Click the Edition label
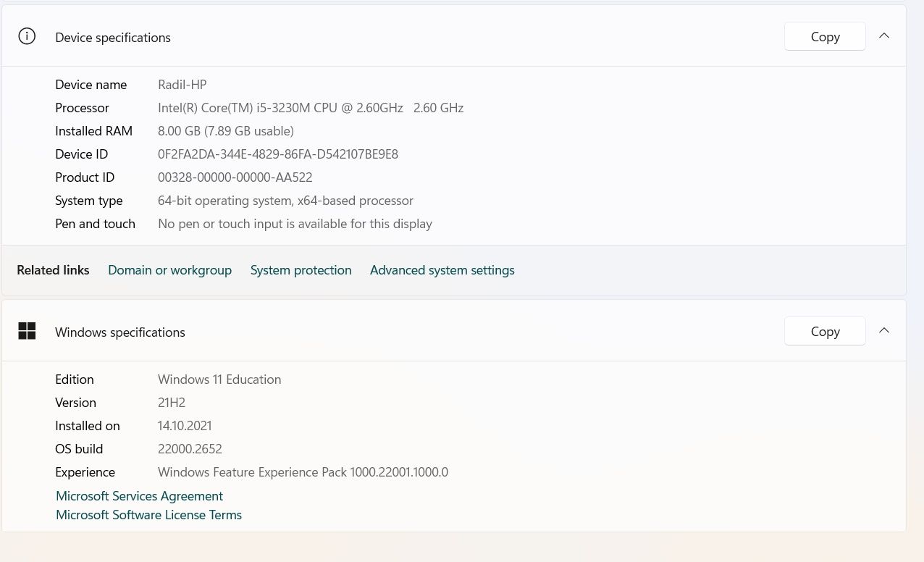Screen dimensions: 924x562 [x=75, y=379]
